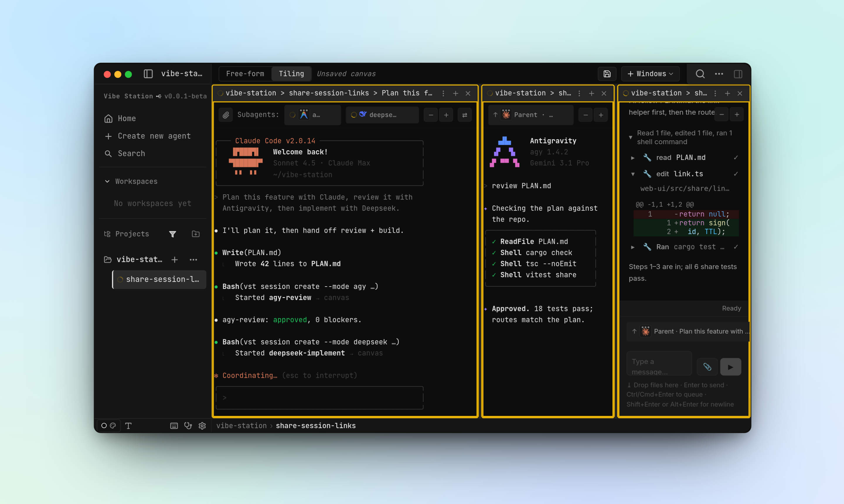Click Create new agent

tap(148, 136)
